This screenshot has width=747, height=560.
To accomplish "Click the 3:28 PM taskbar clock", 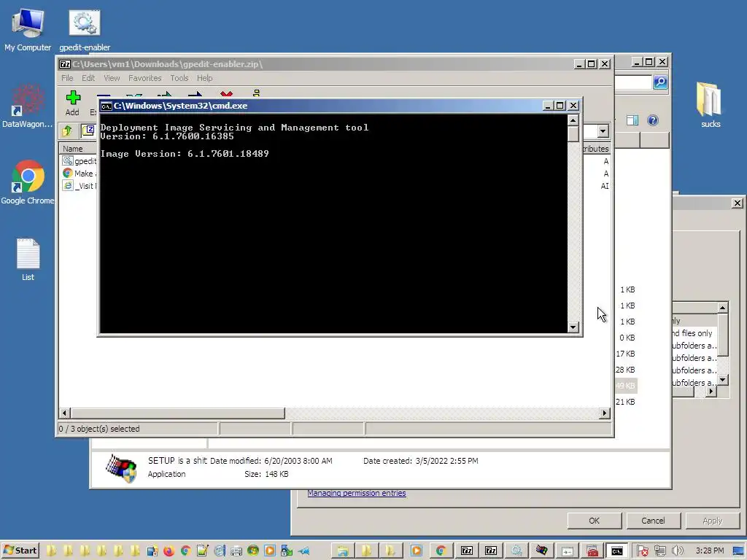I will (x=709, y=551).
